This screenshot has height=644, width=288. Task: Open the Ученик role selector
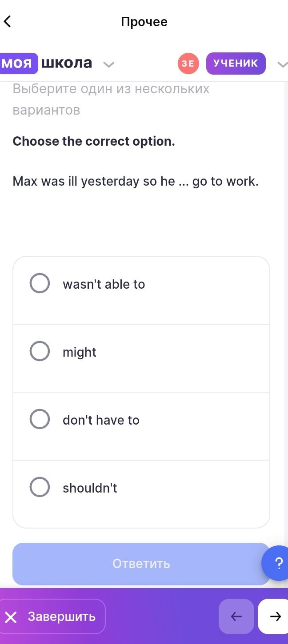click(236, 64)
